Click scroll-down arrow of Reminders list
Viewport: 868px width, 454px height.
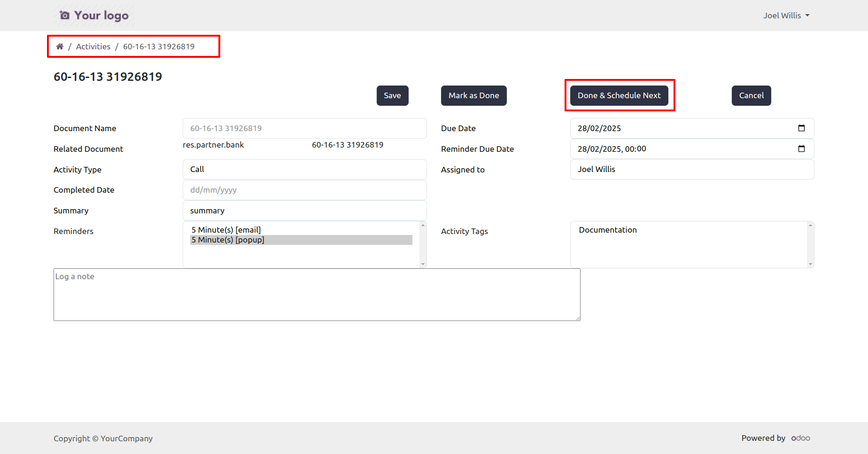423,264
